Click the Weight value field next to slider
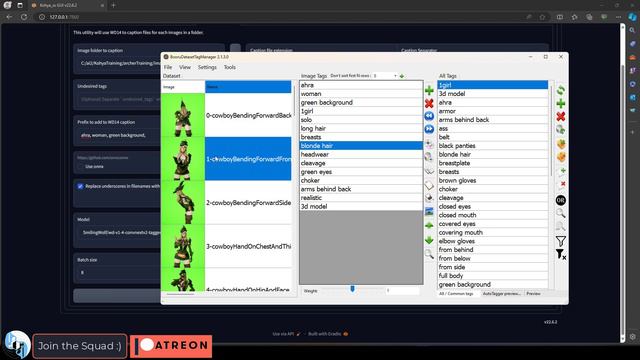Viewport: 640px width, 360px height. pos(402,291)
